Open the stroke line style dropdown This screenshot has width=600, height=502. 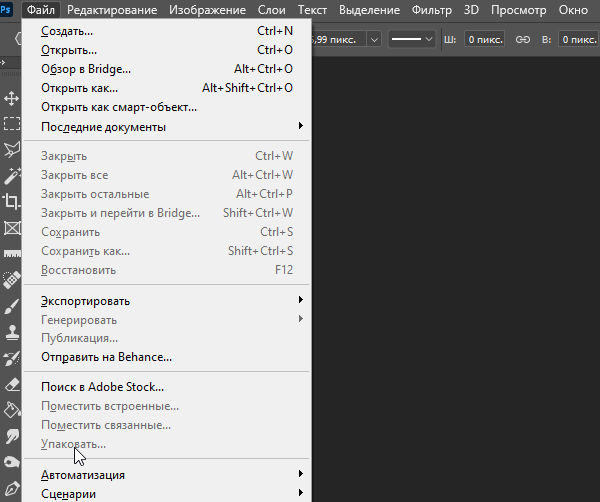[412, 39]
